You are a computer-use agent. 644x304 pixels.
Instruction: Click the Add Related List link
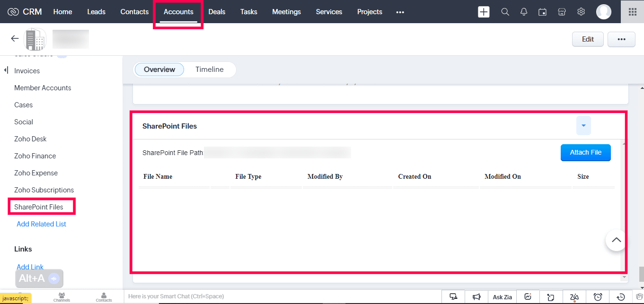(x=42, y=224)
